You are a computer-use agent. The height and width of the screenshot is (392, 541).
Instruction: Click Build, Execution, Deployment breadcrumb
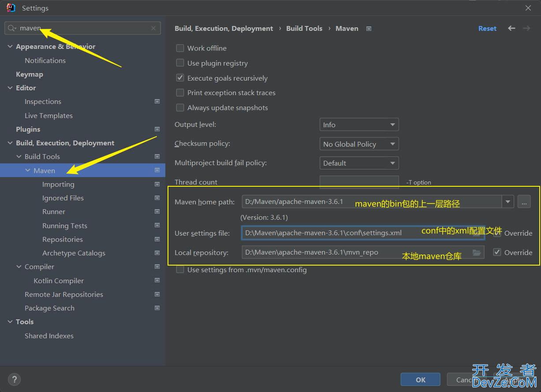[224, 28]
